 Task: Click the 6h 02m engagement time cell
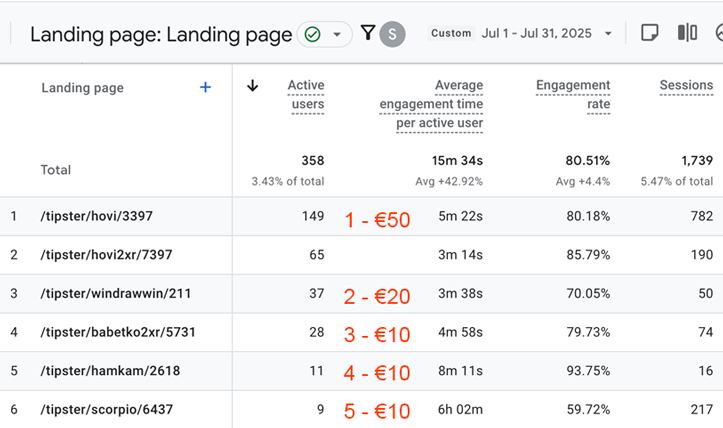pos(460,410)
